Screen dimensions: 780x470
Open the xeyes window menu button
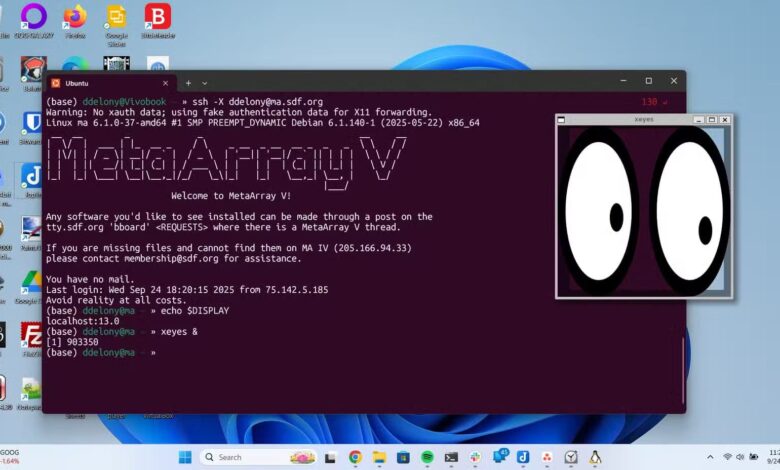561,120
